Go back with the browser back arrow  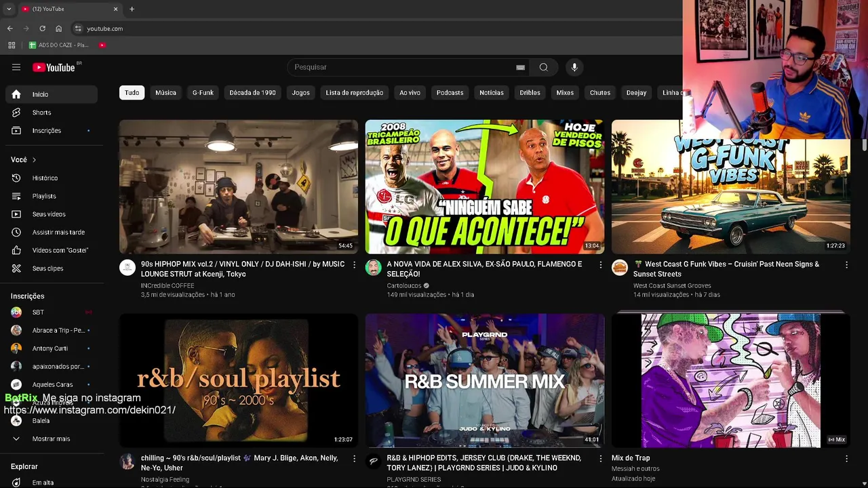point(10,28)
